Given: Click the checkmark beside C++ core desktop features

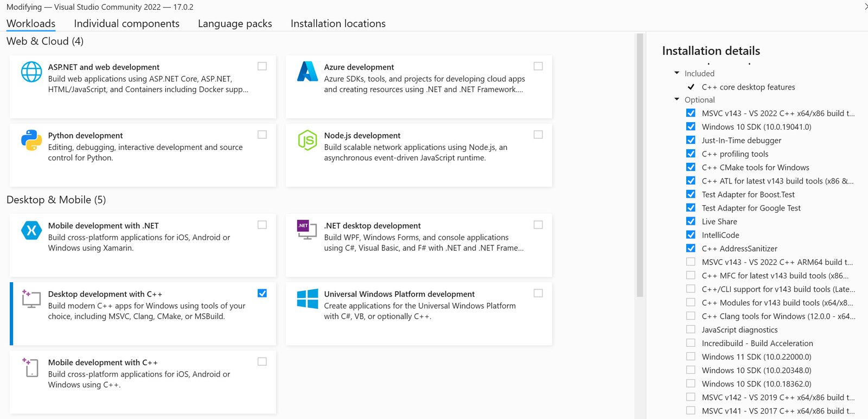Looking at the screenshot, I should click(691, 87).
